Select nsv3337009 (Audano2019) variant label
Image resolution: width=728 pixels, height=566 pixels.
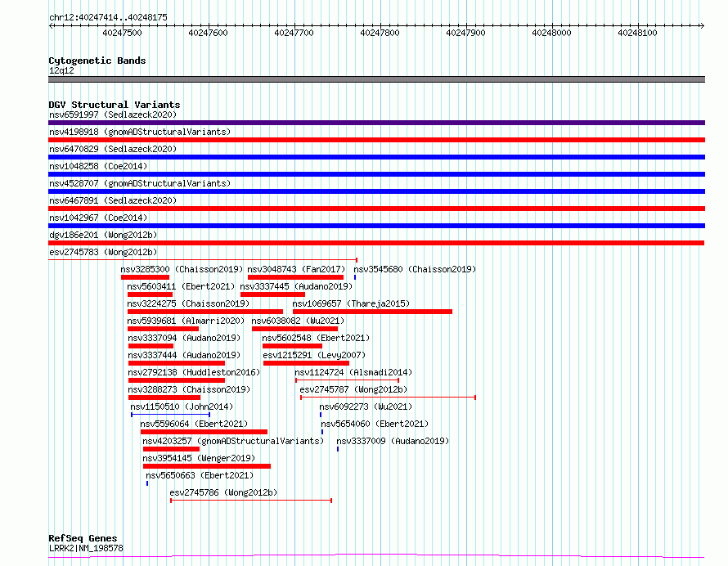coord(393,441)
